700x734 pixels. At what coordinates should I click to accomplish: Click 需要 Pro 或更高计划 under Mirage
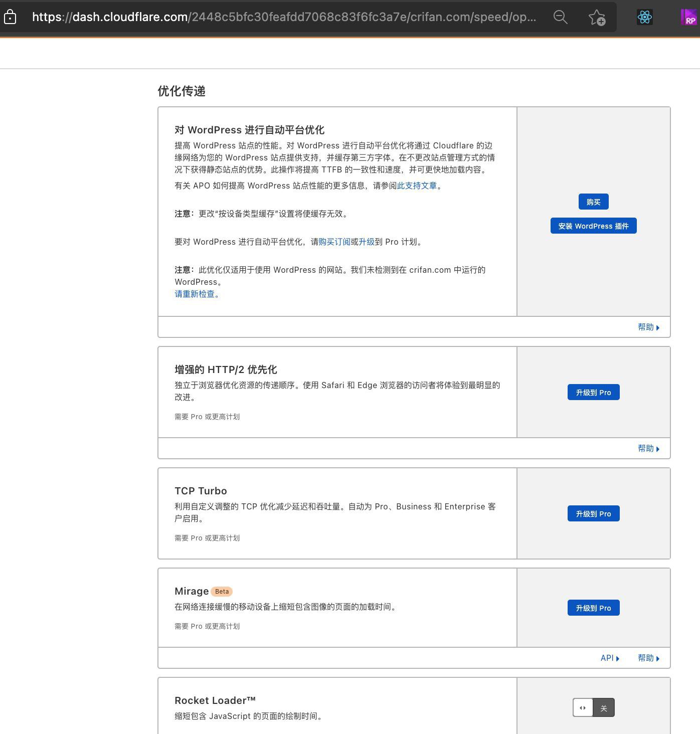click(207, 626)
